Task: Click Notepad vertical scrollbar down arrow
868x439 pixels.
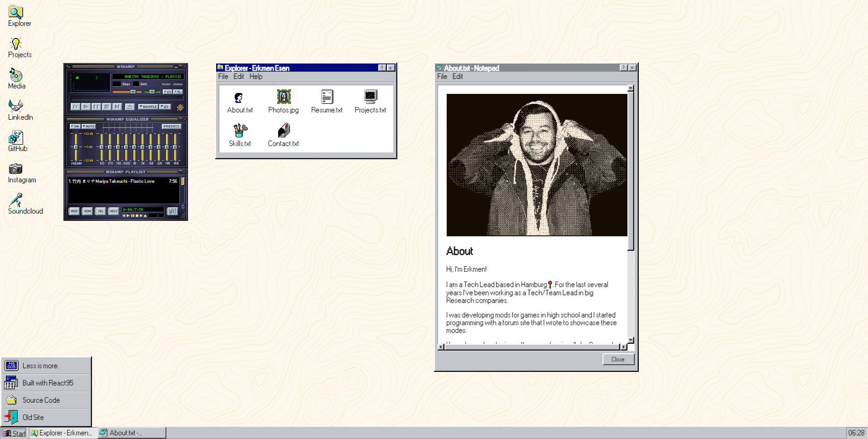Action: (631, 340)
